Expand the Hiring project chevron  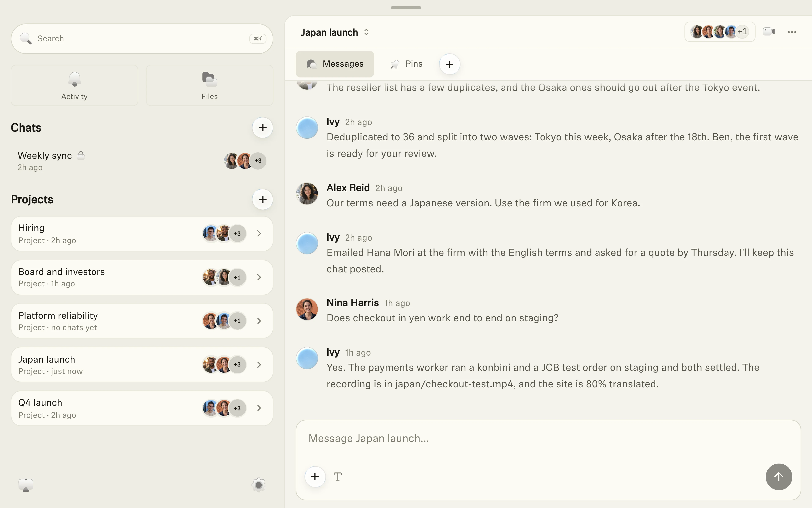(x=259, y=233)
